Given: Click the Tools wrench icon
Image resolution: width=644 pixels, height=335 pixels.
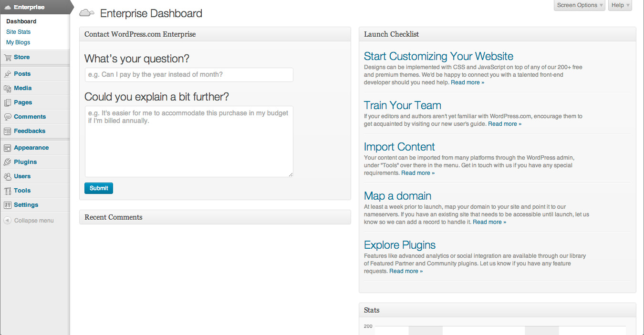Looking at the screenshot, I should [8, 191].
